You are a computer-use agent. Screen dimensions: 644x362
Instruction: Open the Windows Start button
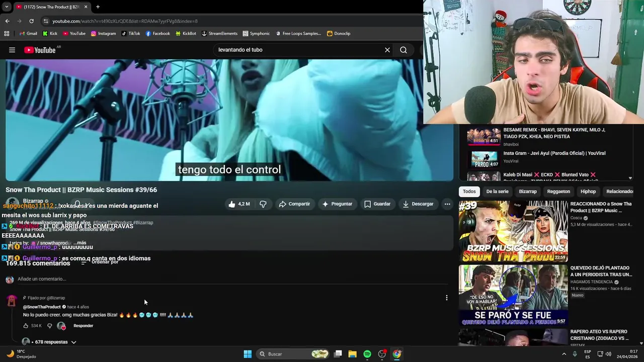coord(248,354)
